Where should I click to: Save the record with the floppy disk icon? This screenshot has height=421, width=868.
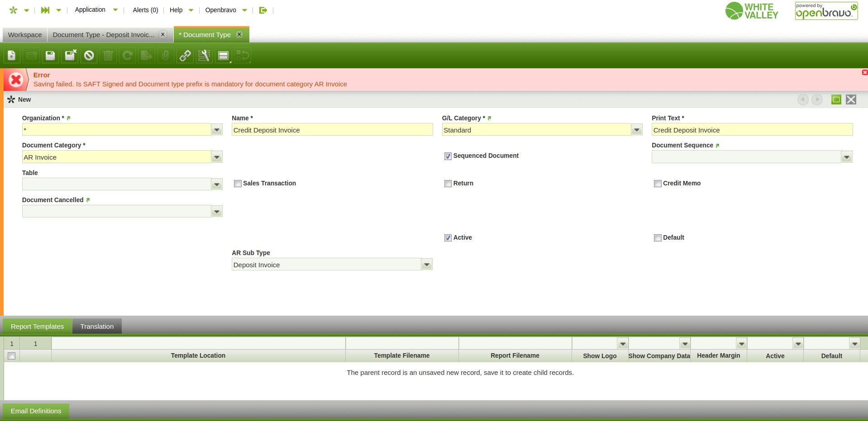coord(50,56)
